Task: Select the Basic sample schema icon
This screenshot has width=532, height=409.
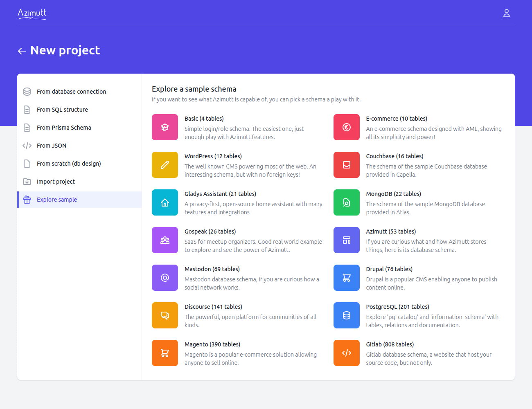Action: pyautogui.click(x=165, y=127)
